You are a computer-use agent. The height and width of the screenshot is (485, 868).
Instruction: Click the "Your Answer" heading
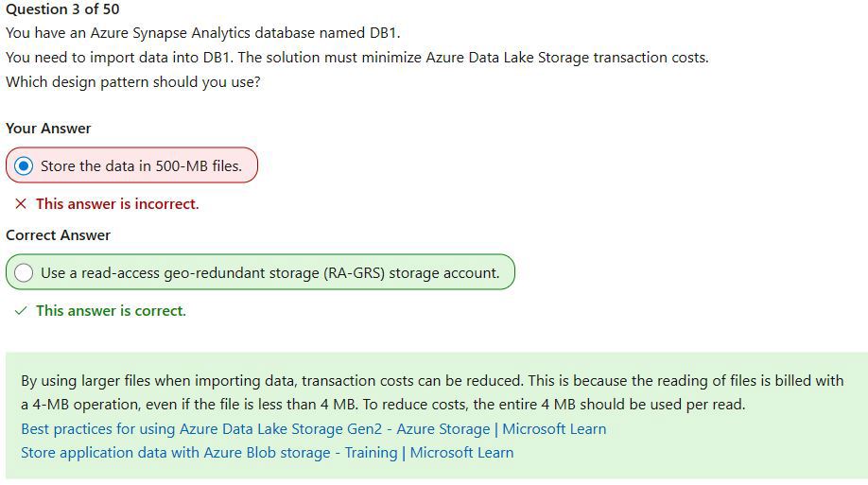click(x=48, y=129)
